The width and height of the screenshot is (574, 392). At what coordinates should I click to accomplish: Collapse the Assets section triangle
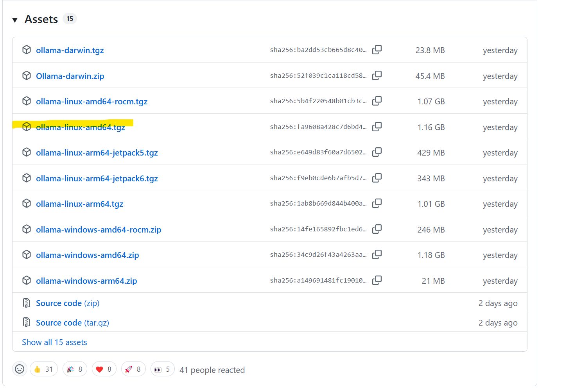15,20
